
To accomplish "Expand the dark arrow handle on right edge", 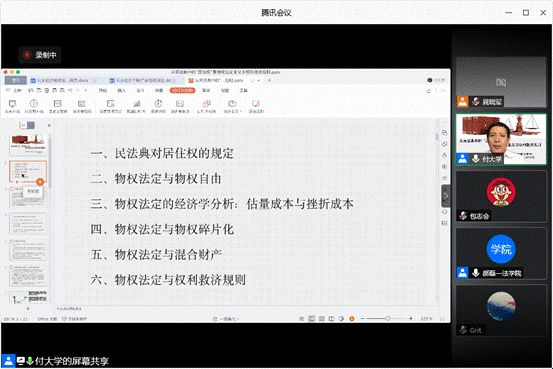I will pos(446,196).
